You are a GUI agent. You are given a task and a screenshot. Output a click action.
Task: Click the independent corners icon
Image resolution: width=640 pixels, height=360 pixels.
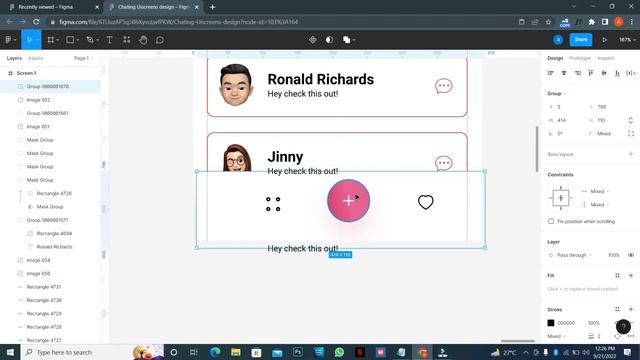631,133
